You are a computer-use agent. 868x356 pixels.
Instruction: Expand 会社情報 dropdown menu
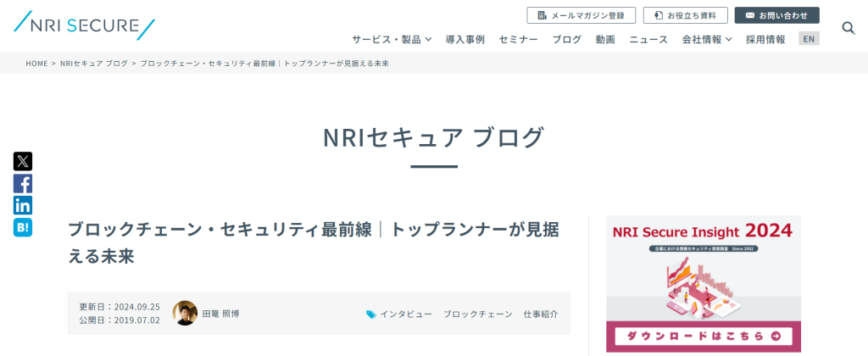[x=706, y=39]
